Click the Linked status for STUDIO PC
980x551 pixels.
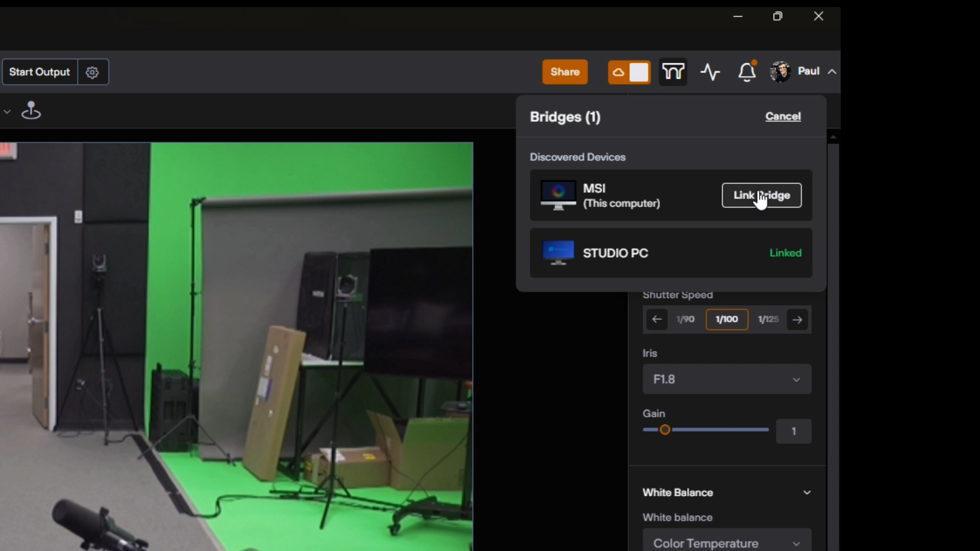click(x=785, y=253)
